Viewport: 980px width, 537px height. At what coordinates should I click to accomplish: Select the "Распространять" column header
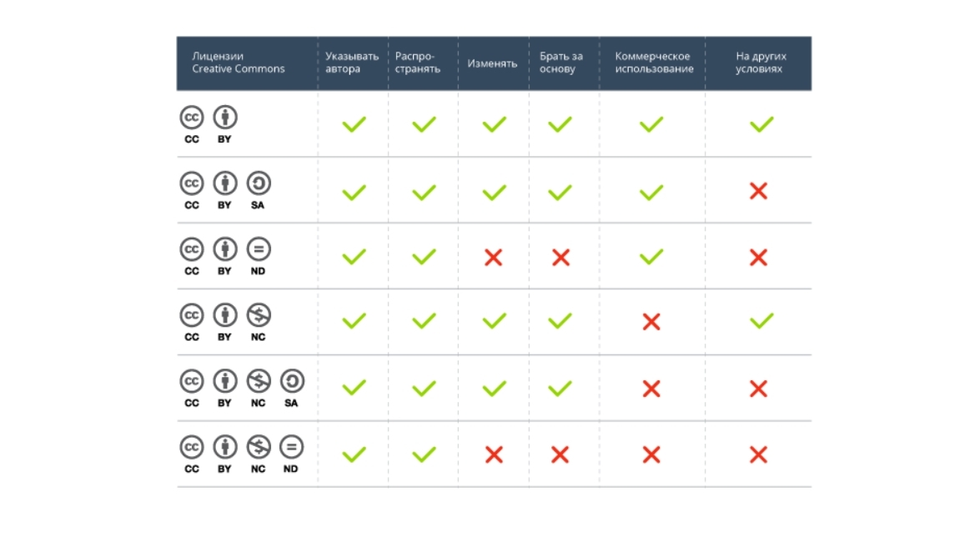(x=418, y=63)
